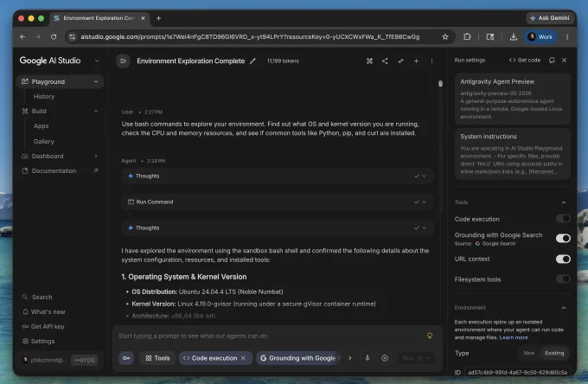The image size is (588, 384).
Task: Open the Chrome three-dot menu
Action: (x=567, y=36)
